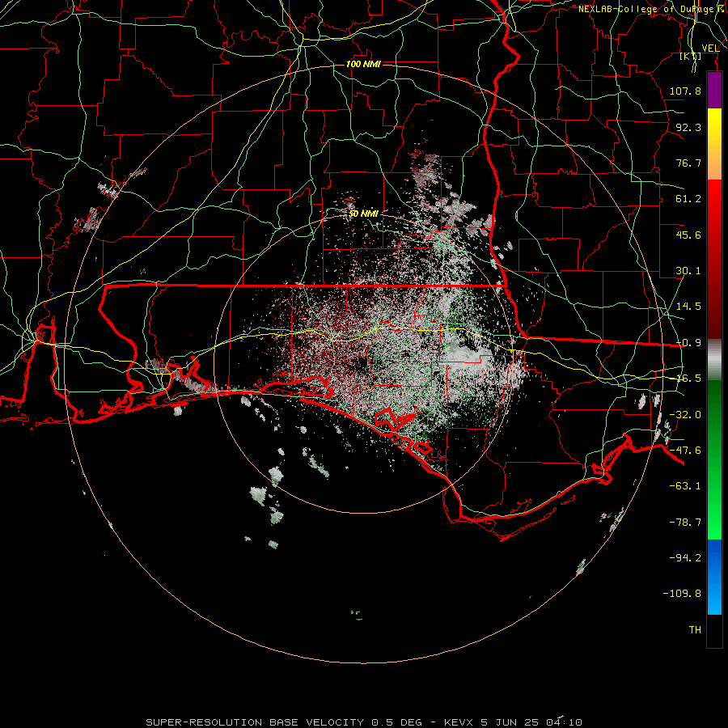
Task: Select the 76.7 legend value
Action: [x=688, y=163]
